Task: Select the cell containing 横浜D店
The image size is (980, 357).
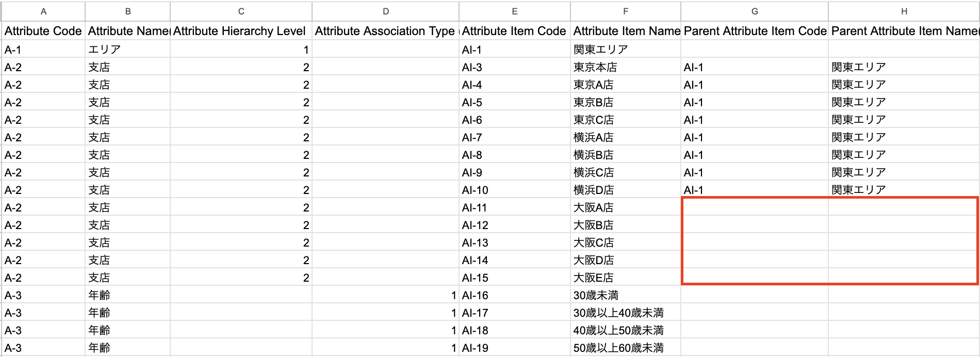Action: click(x=625, y=189)
